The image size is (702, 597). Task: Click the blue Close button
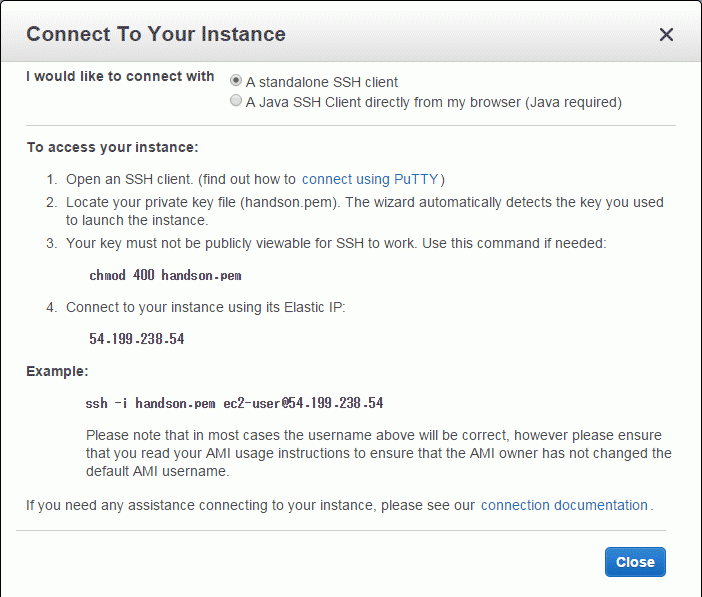pos(635,562)
